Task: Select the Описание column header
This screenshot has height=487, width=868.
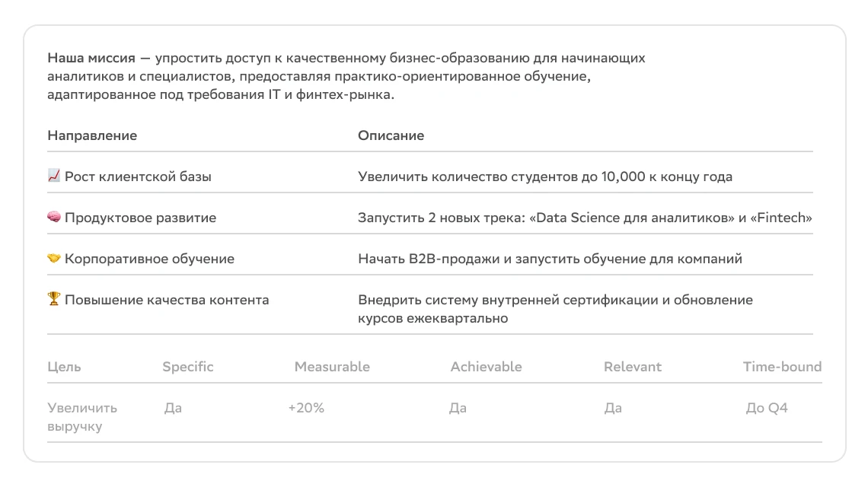Action: [x=391, y=135]
